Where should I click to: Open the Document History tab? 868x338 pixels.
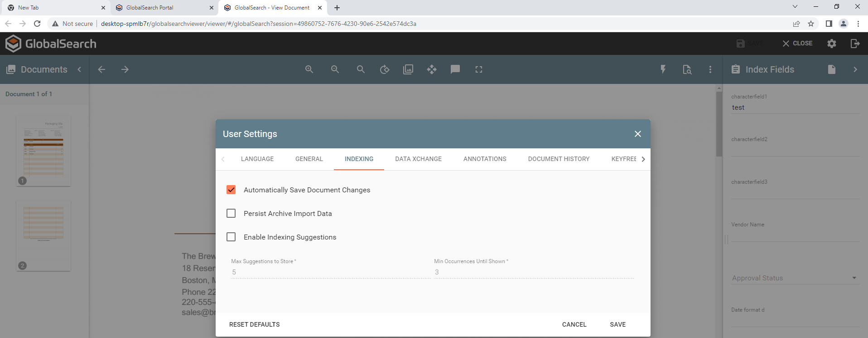[x=559, y=159]
